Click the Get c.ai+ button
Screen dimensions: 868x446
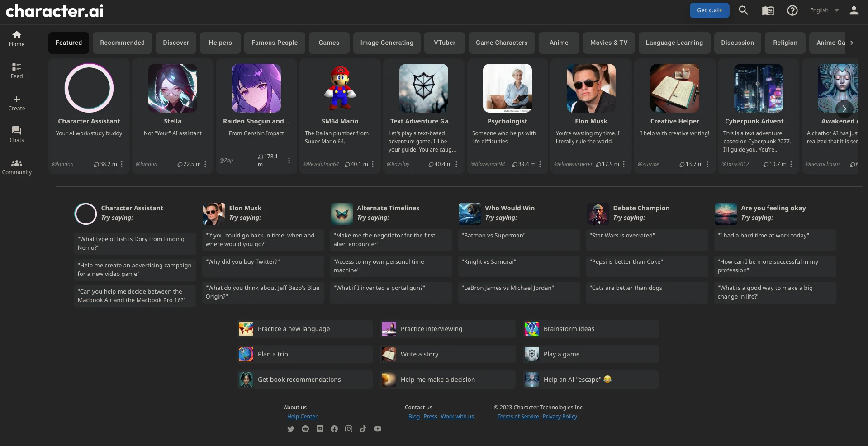point(709,10)
